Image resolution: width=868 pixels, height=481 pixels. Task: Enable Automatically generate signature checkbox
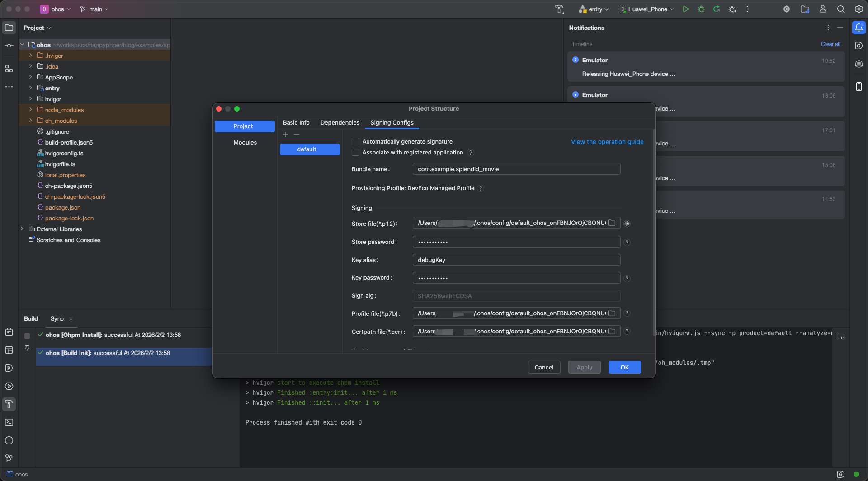coord(355,142)
